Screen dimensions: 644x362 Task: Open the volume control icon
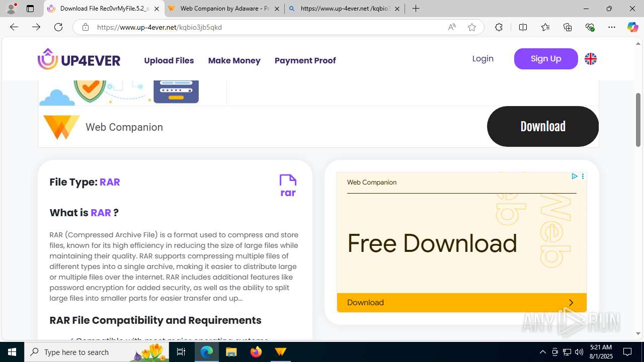(579, 352)
